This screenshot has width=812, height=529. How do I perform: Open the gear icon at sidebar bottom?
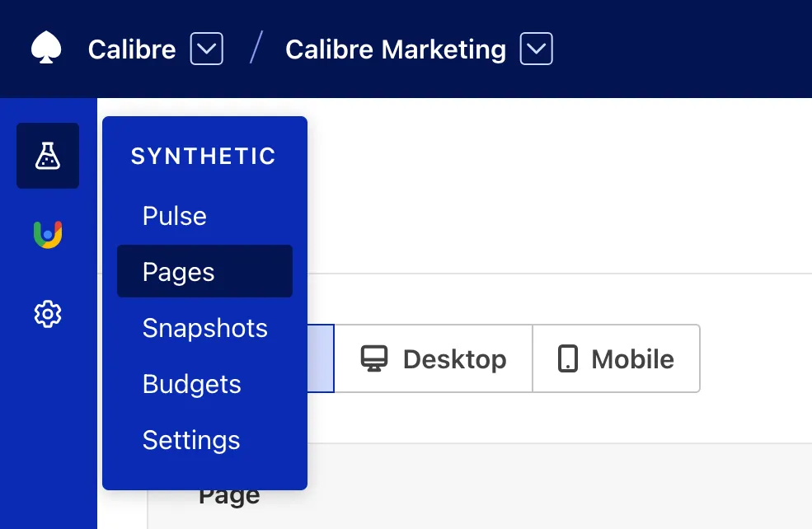click(47, 314)
